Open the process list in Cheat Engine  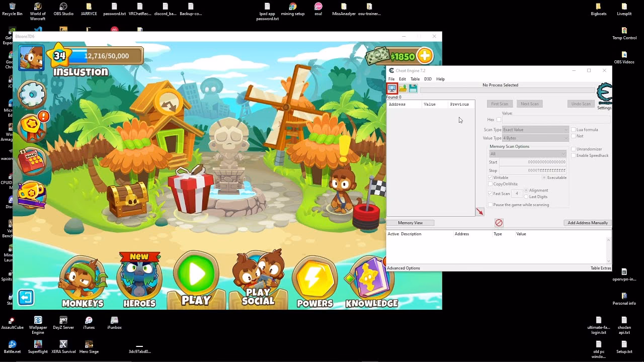tap(392, 88)
